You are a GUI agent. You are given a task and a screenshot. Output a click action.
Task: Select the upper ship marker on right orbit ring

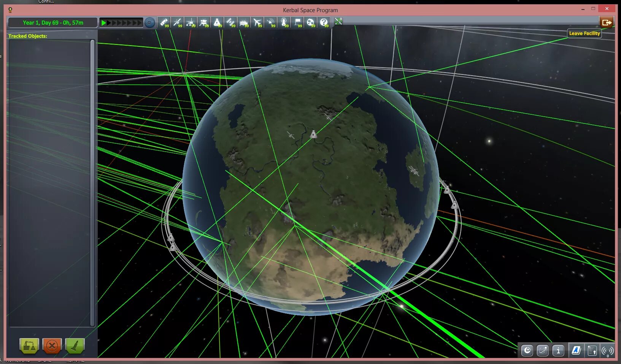tap(447, 189)
